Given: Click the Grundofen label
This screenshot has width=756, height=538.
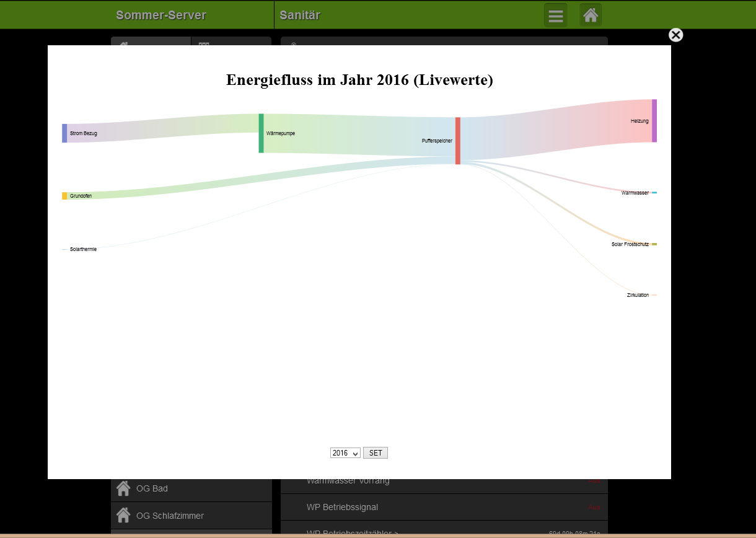Looking at the screenshot, I should (x=81, y=196).
